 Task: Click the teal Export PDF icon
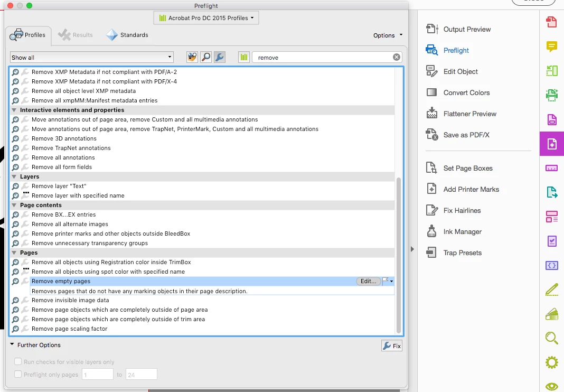pyautogui.click(x=552, y=193)
